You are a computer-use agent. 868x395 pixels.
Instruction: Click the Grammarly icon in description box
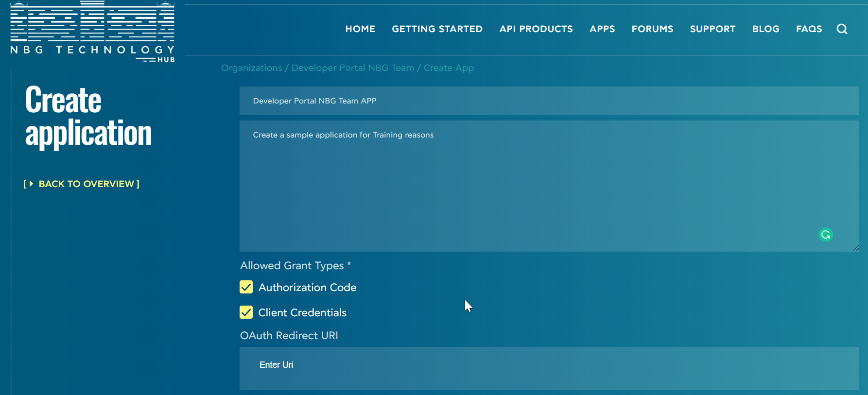coord(825,235)
